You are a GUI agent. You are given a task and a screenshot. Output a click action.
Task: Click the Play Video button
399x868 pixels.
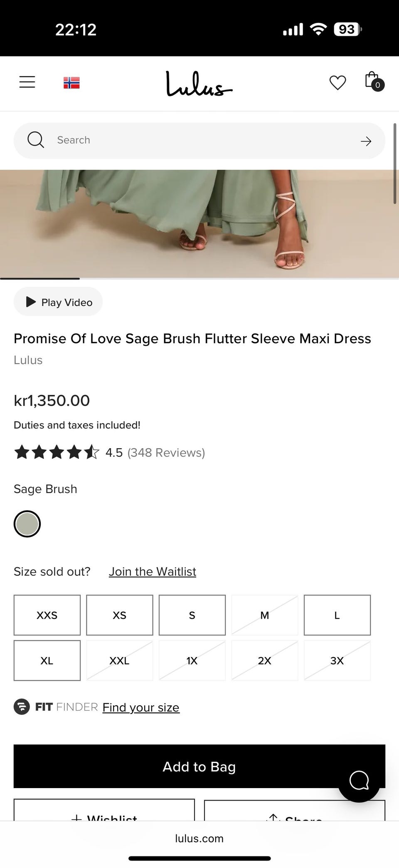58,302
